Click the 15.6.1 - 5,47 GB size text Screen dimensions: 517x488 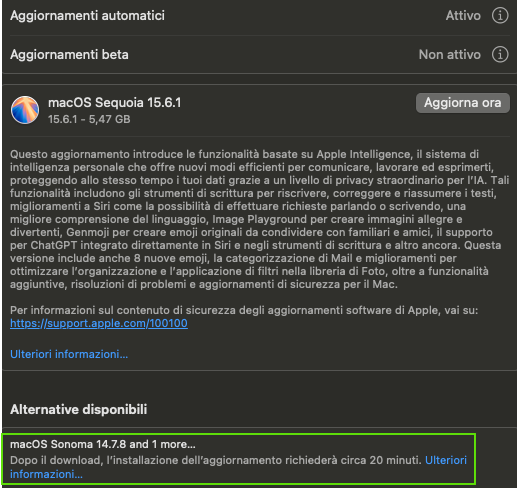[x=89, y=119]
